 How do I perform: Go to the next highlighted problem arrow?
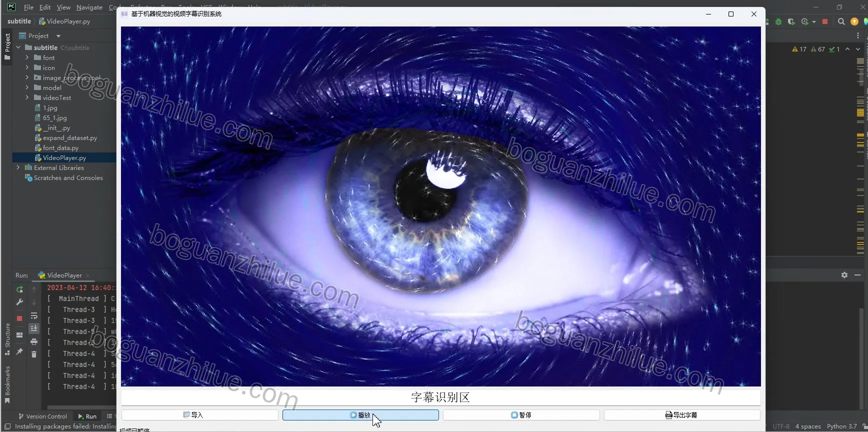[x=858, y=49]
